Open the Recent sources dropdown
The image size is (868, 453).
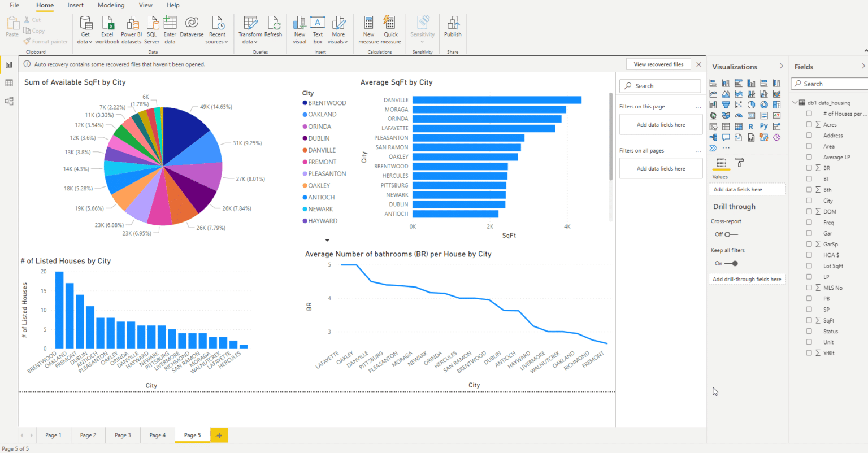click(x=218, y=29)
